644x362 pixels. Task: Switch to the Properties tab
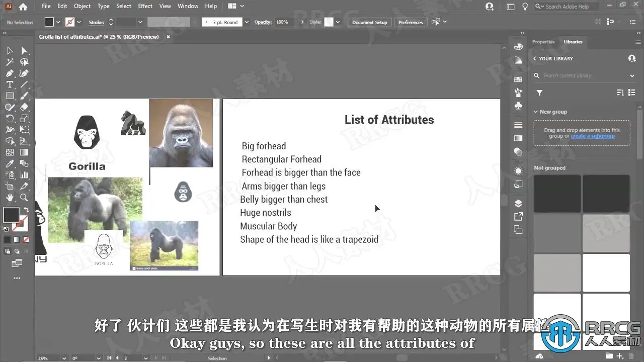(x=543, y=42)
